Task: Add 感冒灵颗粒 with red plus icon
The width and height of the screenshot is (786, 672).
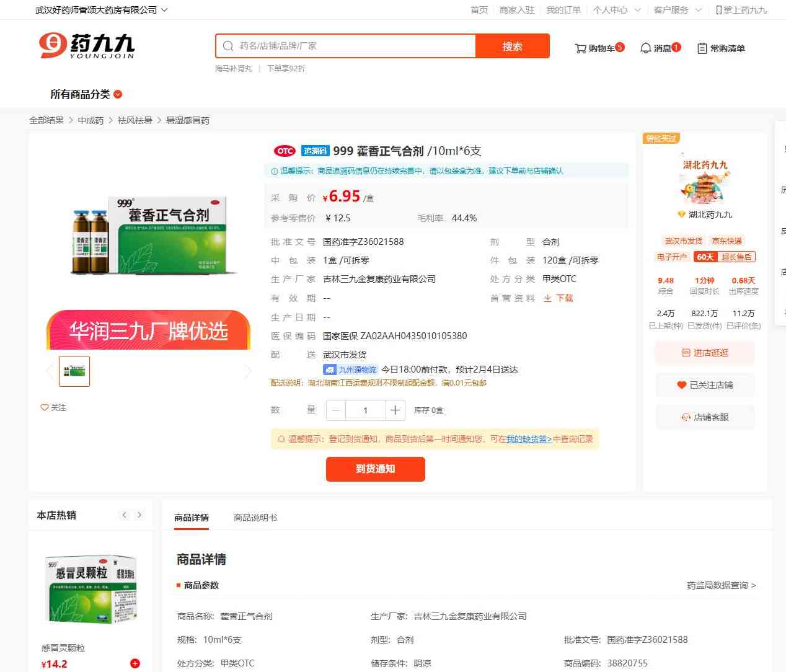Action: pyautogui.click(x=135, y=663)
